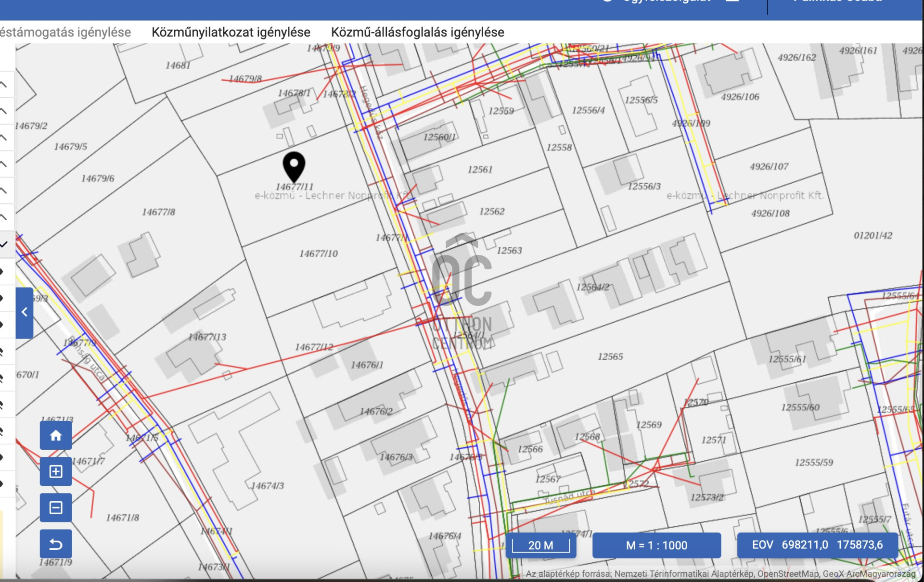
Task: Collapse the topmost chevron in left panel
Action: [4, 85]
